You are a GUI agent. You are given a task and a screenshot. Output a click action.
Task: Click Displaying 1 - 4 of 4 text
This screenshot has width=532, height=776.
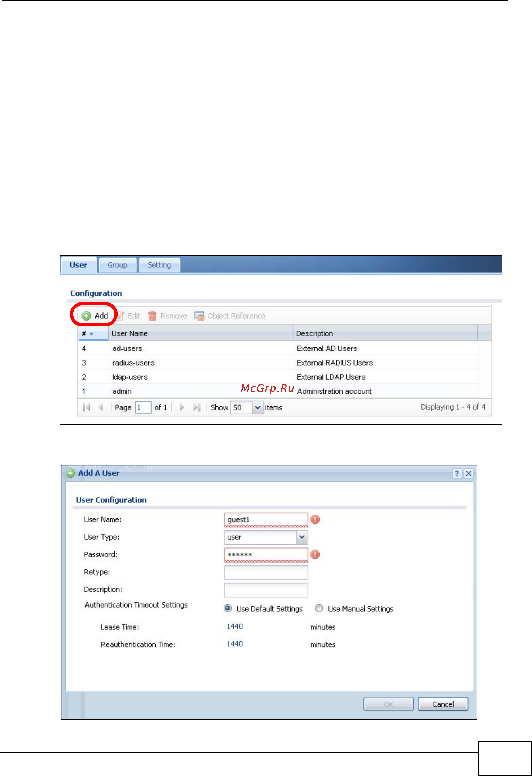[453, 407]
